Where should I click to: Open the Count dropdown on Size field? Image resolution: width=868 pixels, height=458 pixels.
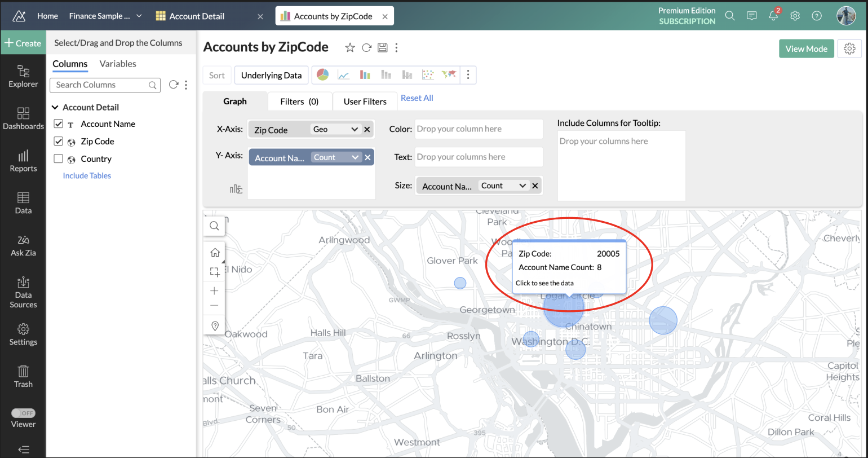click(503, 186)
